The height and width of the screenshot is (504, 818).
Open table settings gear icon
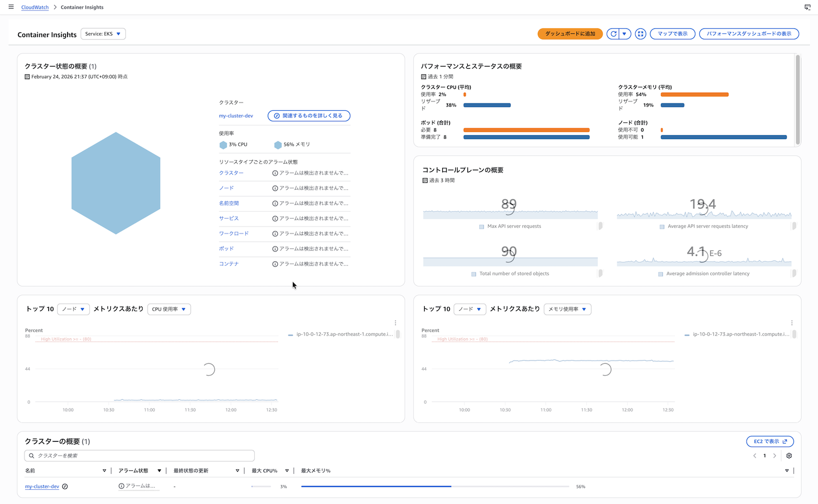pyautogui.click(x=789, y=456)
